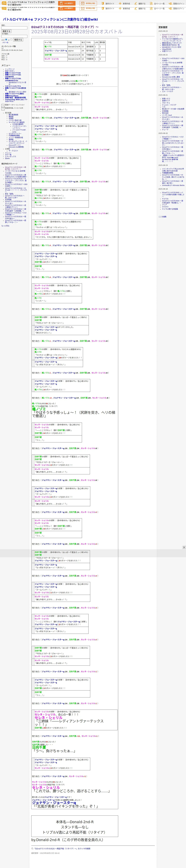
Task: Open 皇城セツナ in 更新履歴
Action: click(166, 101)
